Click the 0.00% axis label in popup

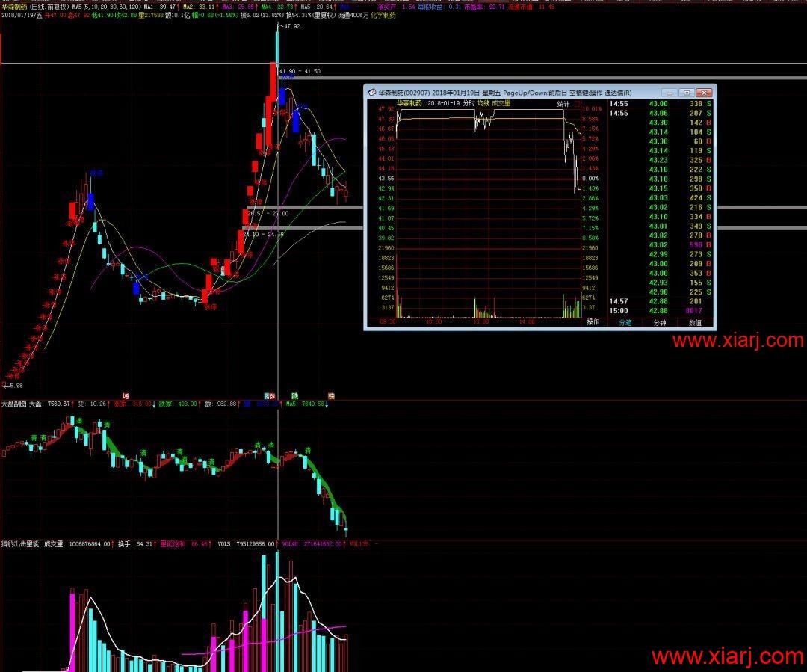591,179
